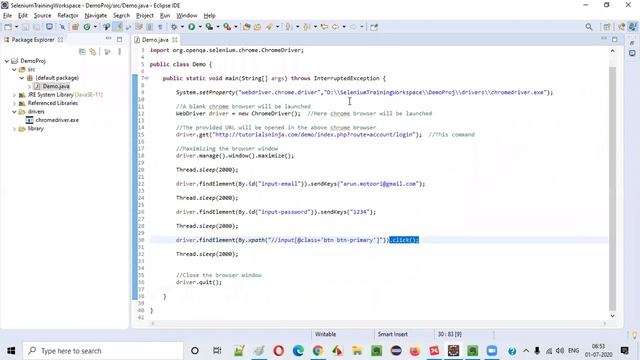Open the Navigate menu
The image size is (640, 360).
96,16
